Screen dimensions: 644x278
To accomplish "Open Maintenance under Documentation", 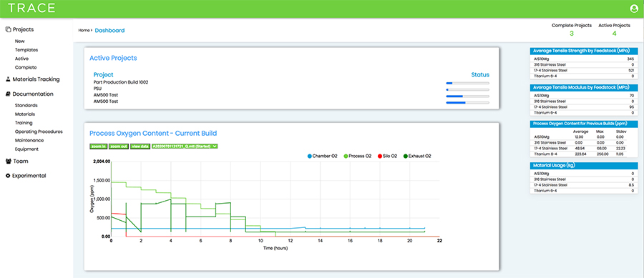I will [29, 140].
